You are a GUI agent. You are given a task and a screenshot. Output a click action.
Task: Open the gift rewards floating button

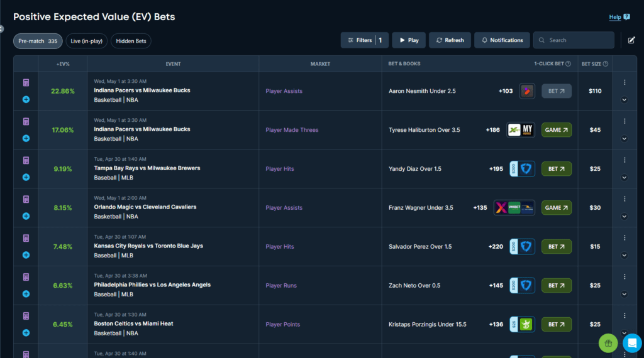(608, 343)
